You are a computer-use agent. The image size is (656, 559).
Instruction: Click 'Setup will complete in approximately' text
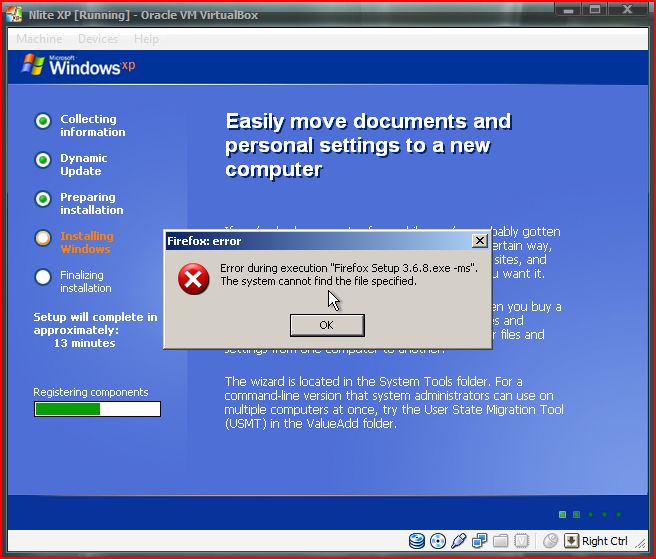pyautogui.click(x=95, y=323)
